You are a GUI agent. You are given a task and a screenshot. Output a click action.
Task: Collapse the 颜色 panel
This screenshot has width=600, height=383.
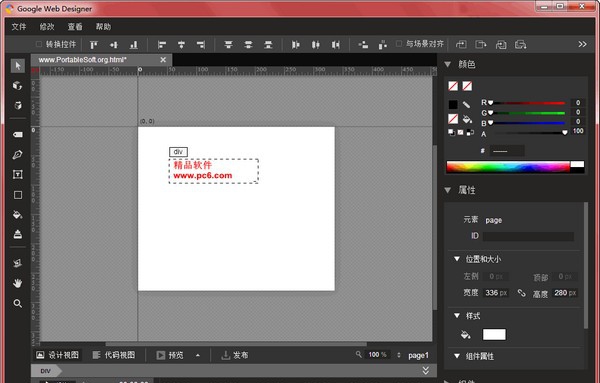(x=447, y=64)
